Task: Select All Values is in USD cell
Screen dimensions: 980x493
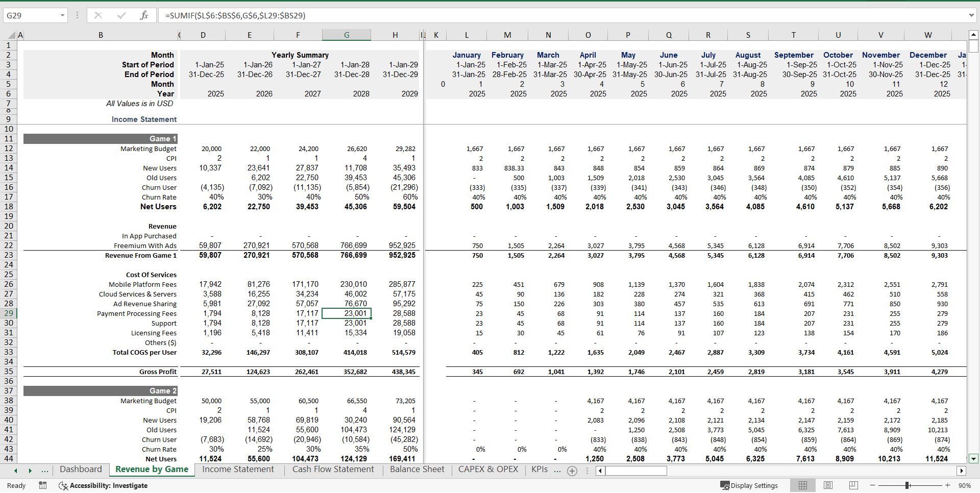Action: (x=139, y=104)
